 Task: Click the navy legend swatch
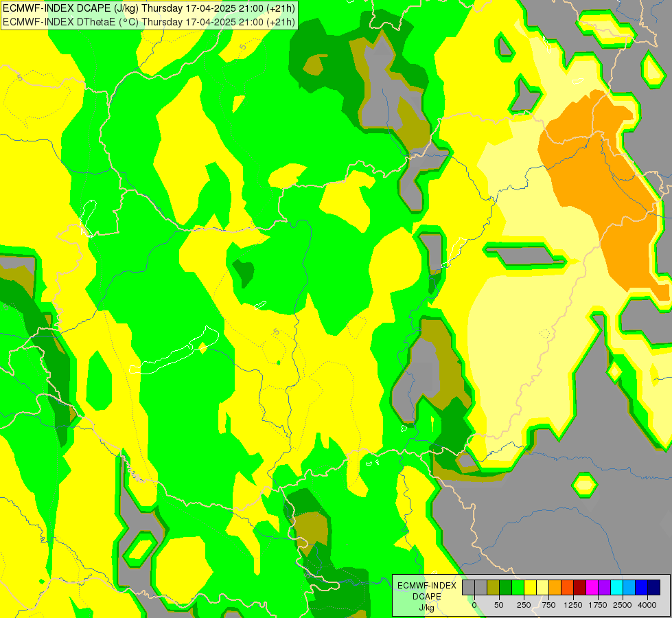pyautogui.click(x=653, y=587)
